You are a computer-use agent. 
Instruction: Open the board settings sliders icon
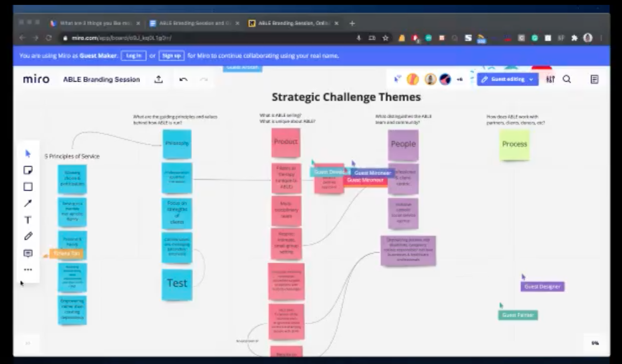(550, 79)
